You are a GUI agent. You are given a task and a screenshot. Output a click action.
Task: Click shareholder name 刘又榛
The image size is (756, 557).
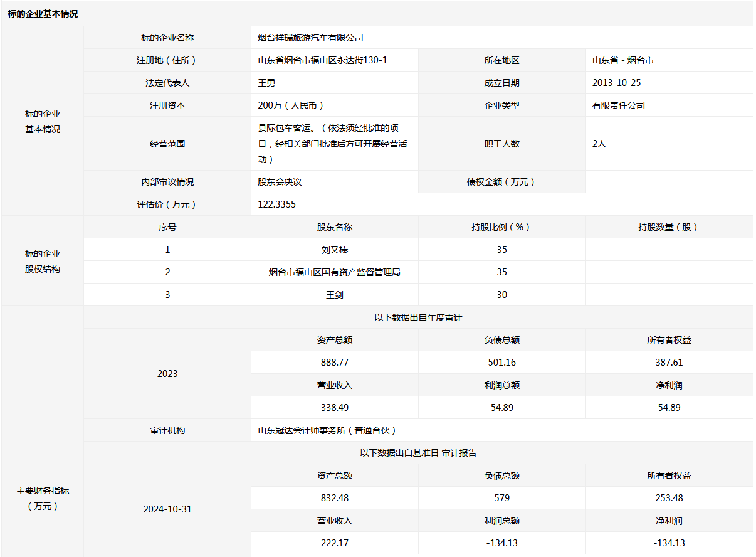coord(334,250)
